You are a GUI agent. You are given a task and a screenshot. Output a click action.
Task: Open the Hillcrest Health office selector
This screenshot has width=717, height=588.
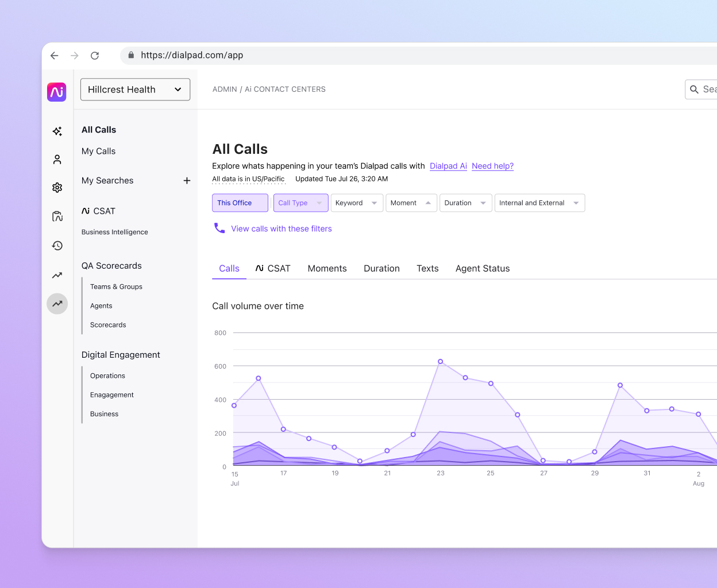point(135,90)
